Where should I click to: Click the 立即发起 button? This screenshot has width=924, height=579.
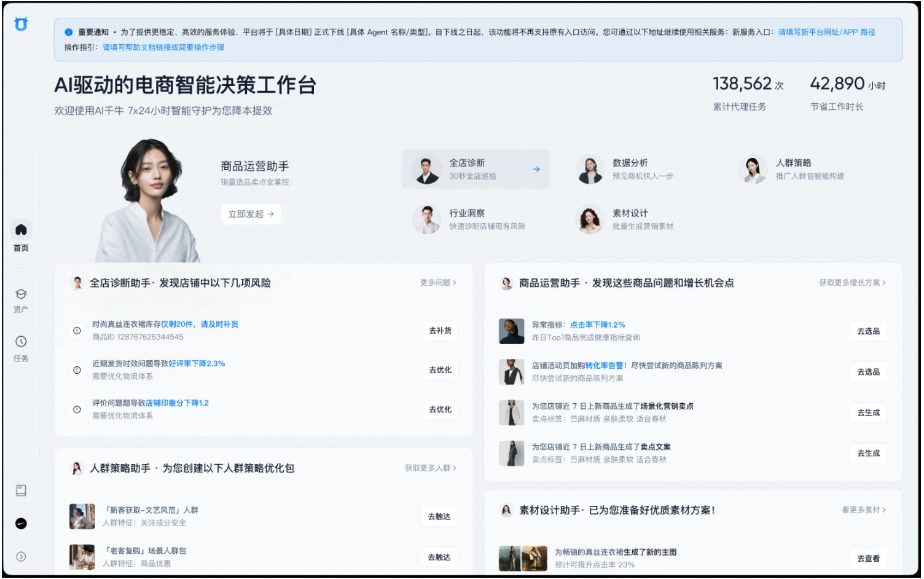pos(251,214)
